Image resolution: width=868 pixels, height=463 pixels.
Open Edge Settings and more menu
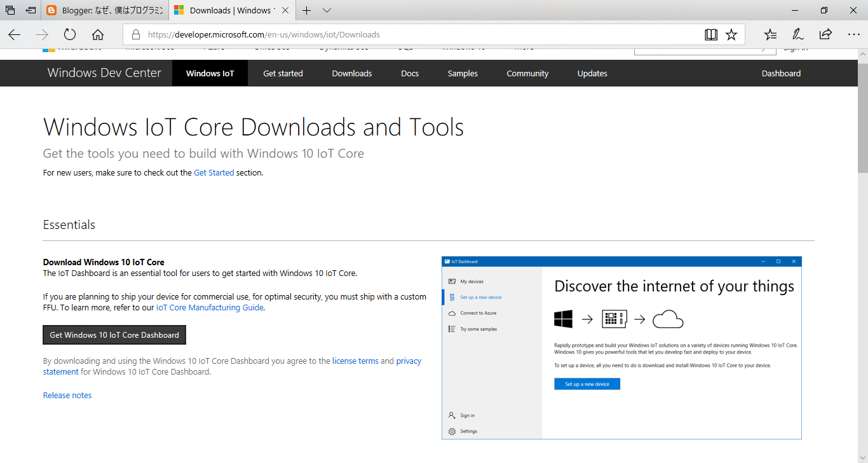[x=853, y=34]
